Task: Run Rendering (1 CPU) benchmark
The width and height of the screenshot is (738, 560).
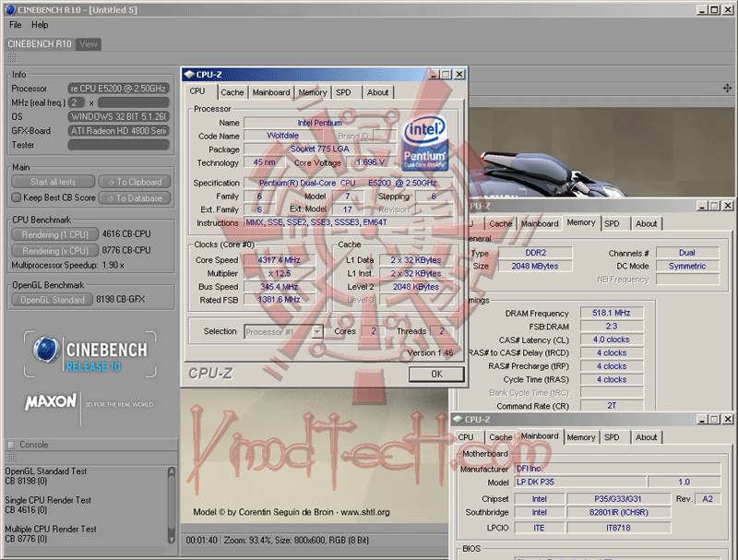Action: click(x=55, y=234)
